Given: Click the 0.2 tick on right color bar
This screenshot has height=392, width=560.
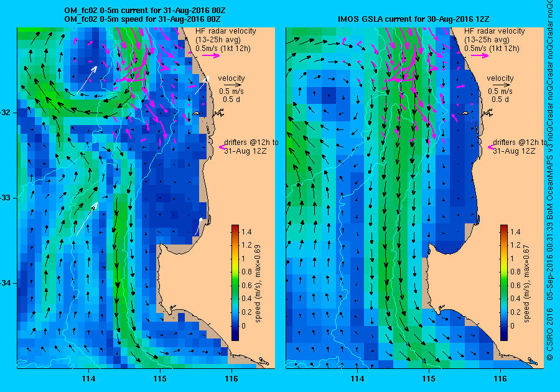Looking at the screenshot, I should coord(515,312).
